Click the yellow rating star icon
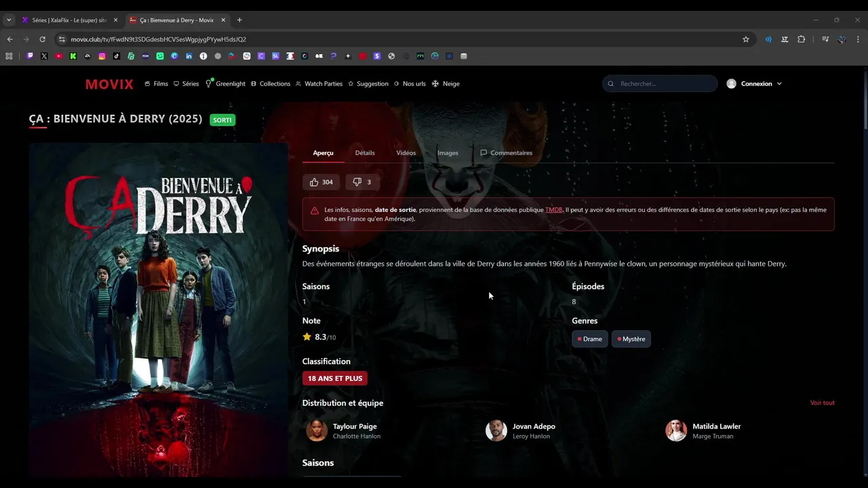The width and height of the screenshot is (868, 488). click(307, 337)
